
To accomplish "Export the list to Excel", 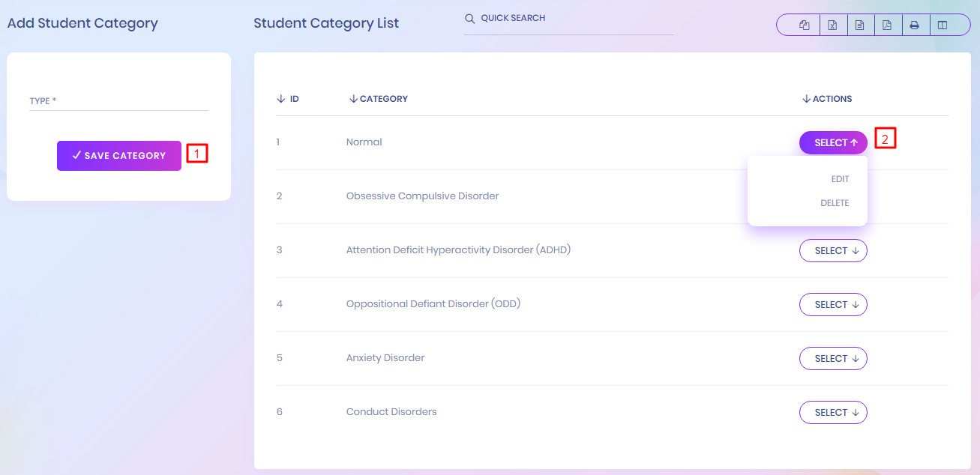I will (x=832, y=25).
